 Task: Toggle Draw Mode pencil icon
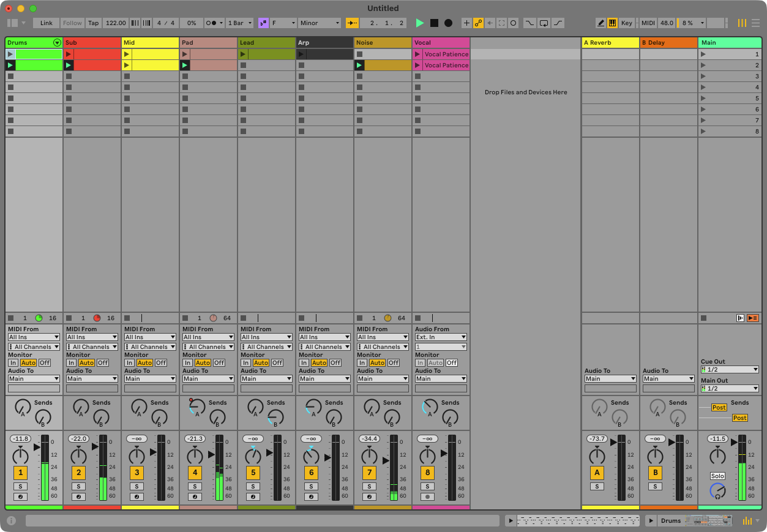click(x=601, y=23)
